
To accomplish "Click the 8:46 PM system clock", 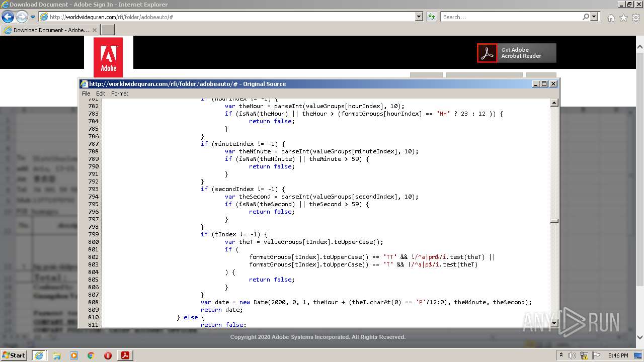I will pos(618,355).
